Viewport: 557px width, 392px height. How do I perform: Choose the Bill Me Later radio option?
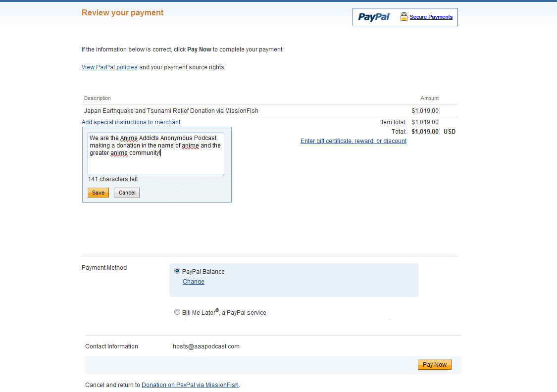[x=177, y=312]
